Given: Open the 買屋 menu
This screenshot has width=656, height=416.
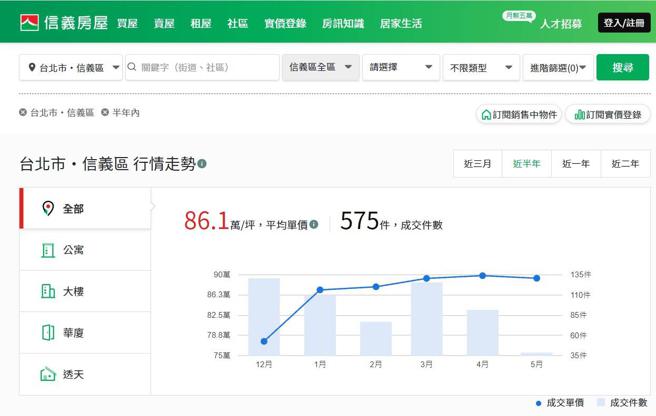Looking at the screenshot, I should (127, 23).
